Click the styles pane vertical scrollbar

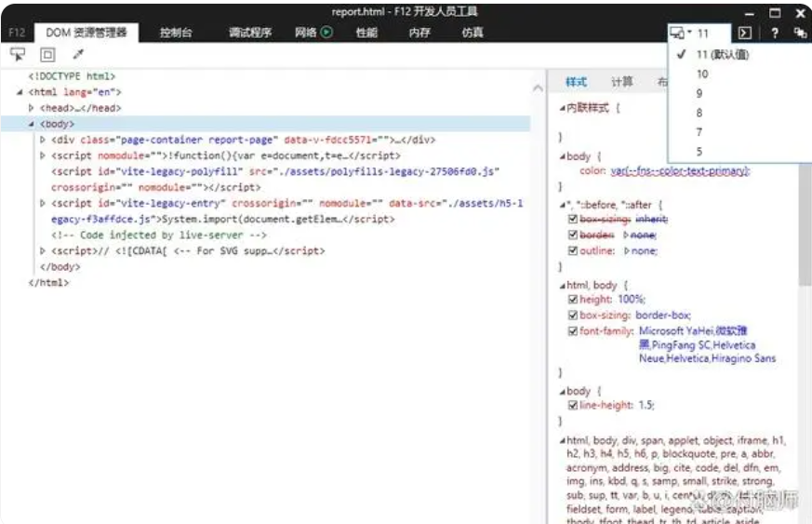coord(805,225)
